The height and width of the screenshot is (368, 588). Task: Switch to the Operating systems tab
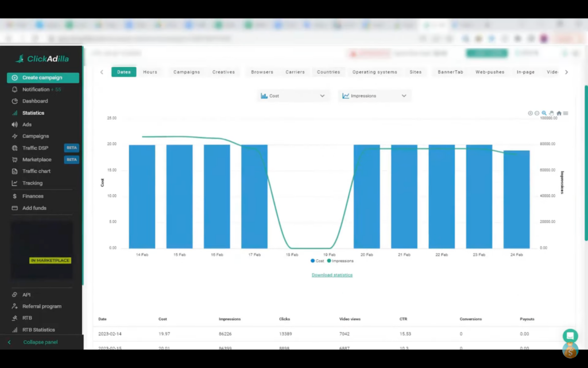(x=374, y=72)
